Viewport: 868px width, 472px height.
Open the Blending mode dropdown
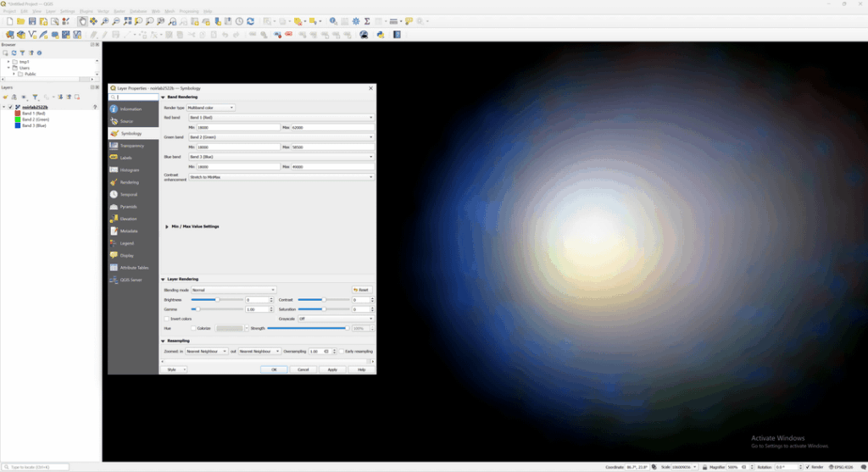pyautogui.click(x=233, y=290)
